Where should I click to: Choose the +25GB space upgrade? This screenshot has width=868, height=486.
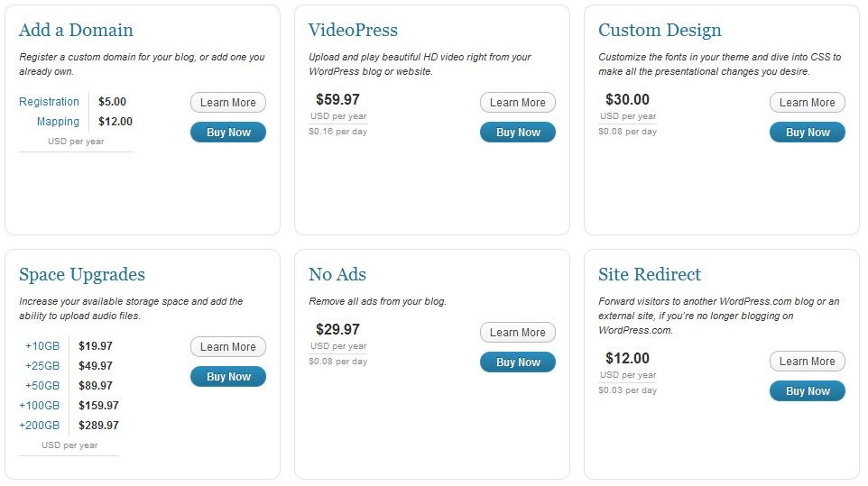(42, 366)
